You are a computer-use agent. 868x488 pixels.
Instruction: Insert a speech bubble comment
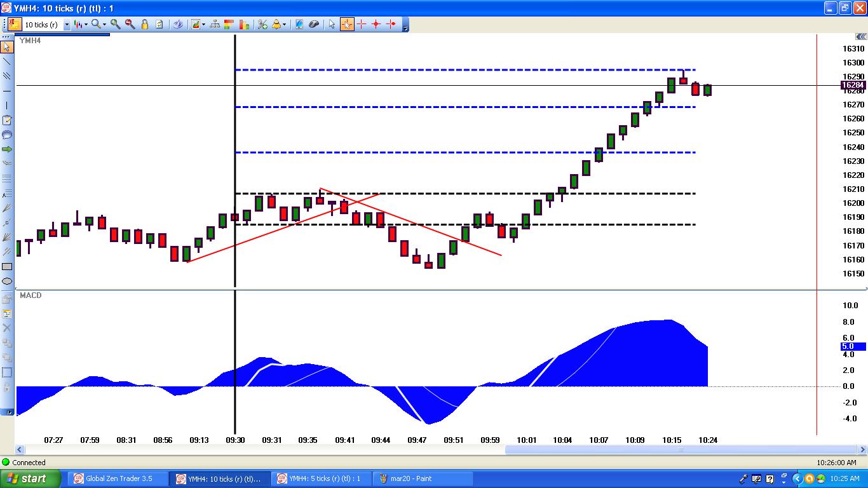tap(7, 135)
